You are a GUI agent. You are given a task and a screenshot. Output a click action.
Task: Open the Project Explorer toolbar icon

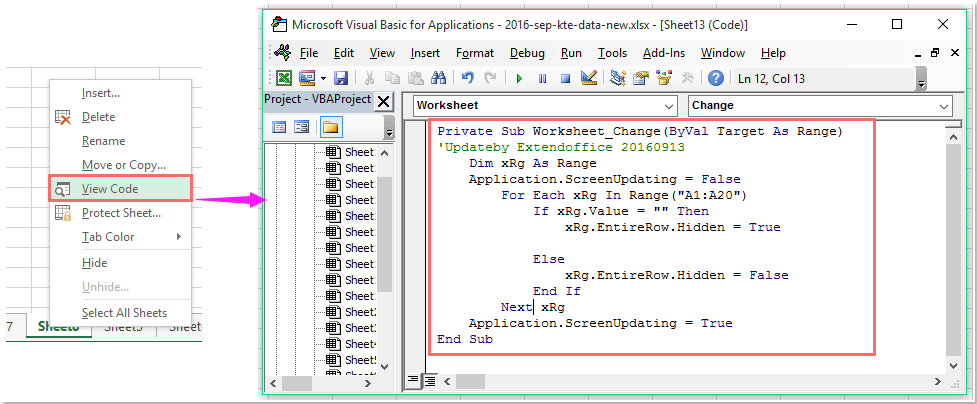(x=617, y=78)
